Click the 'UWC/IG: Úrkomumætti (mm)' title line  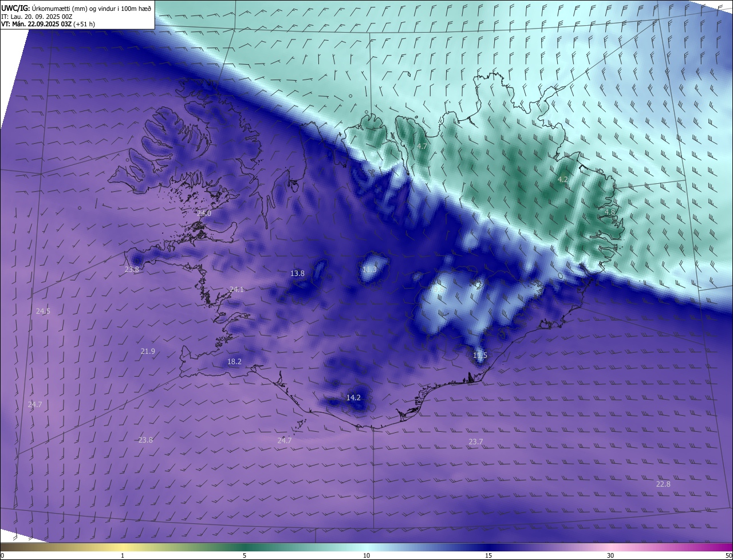[76, 8]
